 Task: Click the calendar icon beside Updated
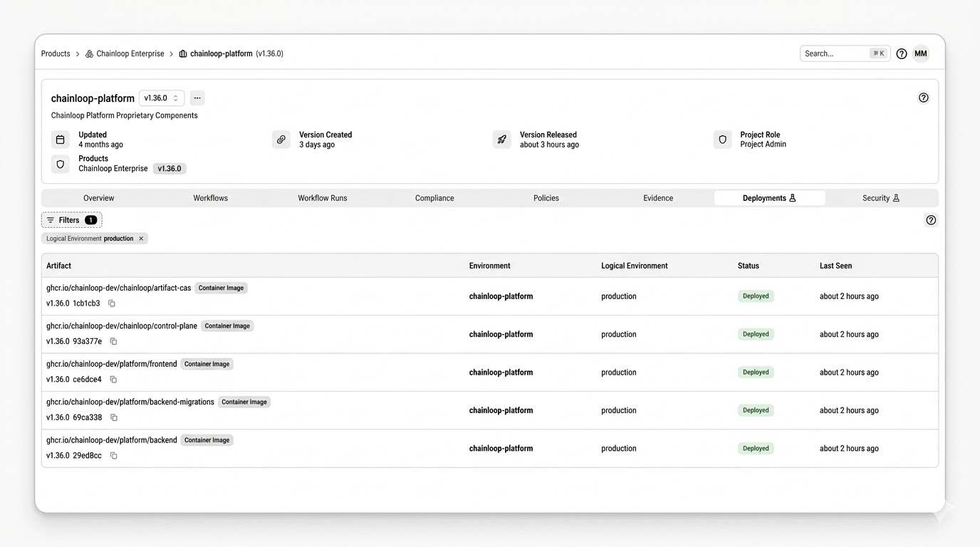pyautogui.click(x=61, y=139)
